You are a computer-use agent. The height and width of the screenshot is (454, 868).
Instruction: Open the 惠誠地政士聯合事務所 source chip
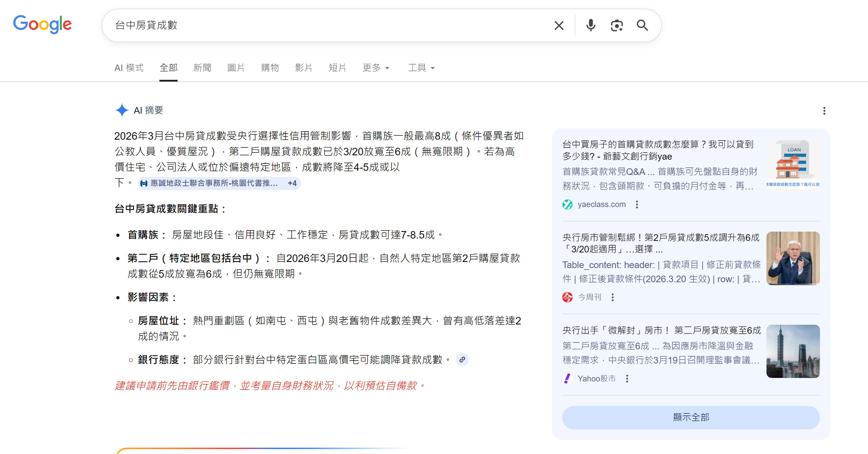click(214, 183)
